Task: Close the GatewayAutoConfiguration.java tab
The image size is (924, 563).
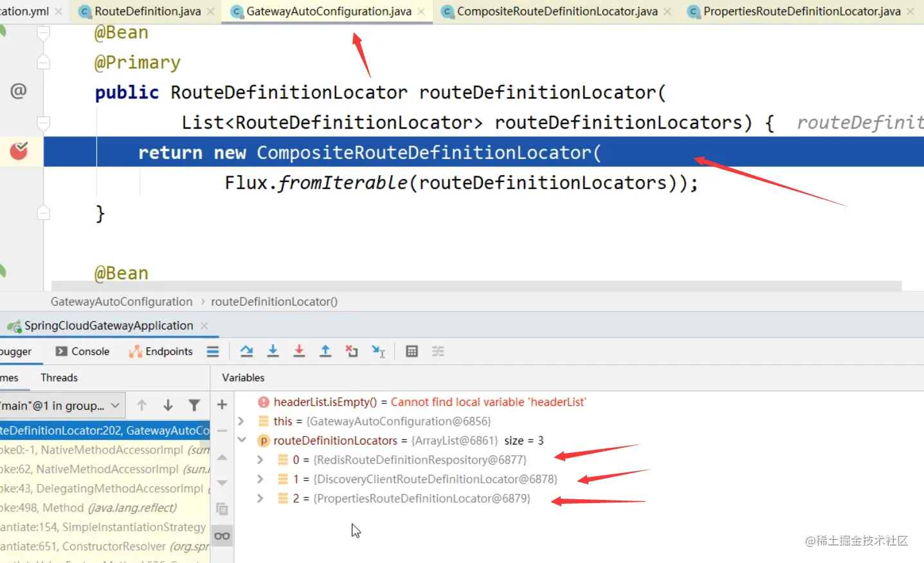Action: click(x=421, y=12)
